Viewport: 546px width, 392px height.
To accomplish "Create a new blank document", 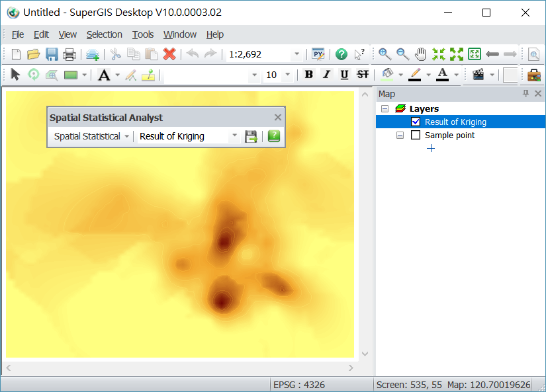I will coord(16,54).
